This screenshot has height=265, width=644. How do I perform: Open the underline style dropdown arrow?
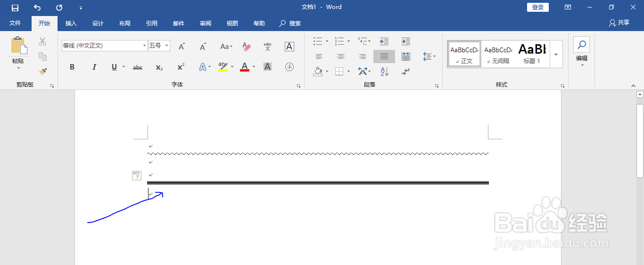[x=124, y=67]
